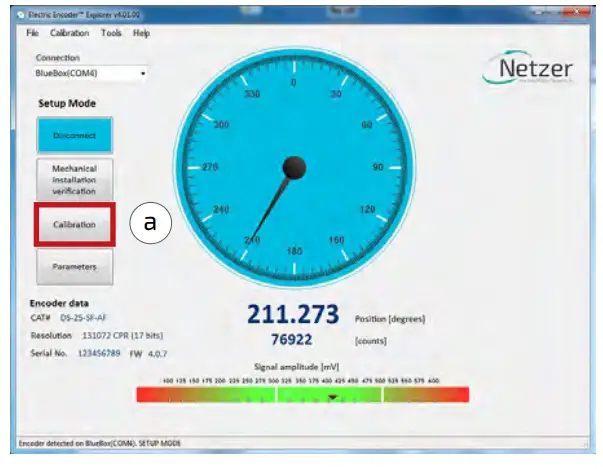Viewport: 603px width, 469px height.
Task: Click the Position [degrees] label
Action: (390, 319)
